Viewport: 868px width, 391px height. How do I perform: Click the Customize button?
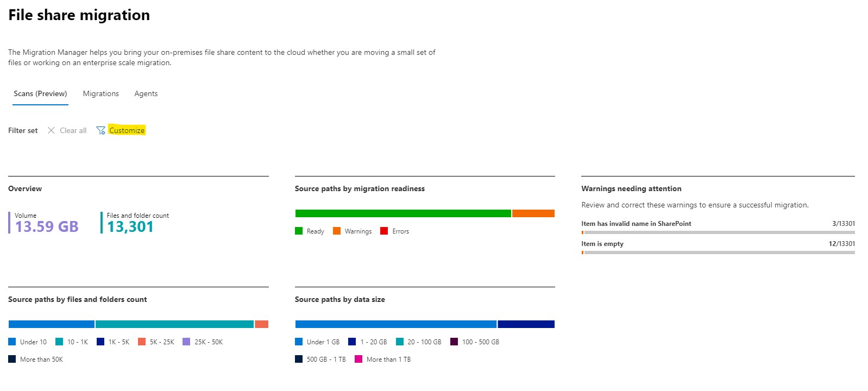[127, 130]
